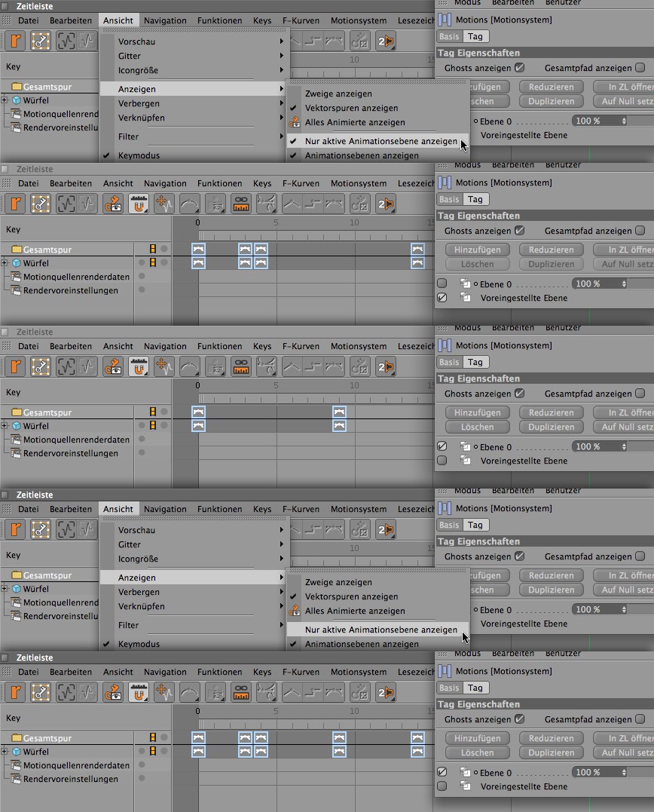Click step interpolation icon in second panel toolbar
Viewport: 654px width, 812px height.
[x=313, y=204]
